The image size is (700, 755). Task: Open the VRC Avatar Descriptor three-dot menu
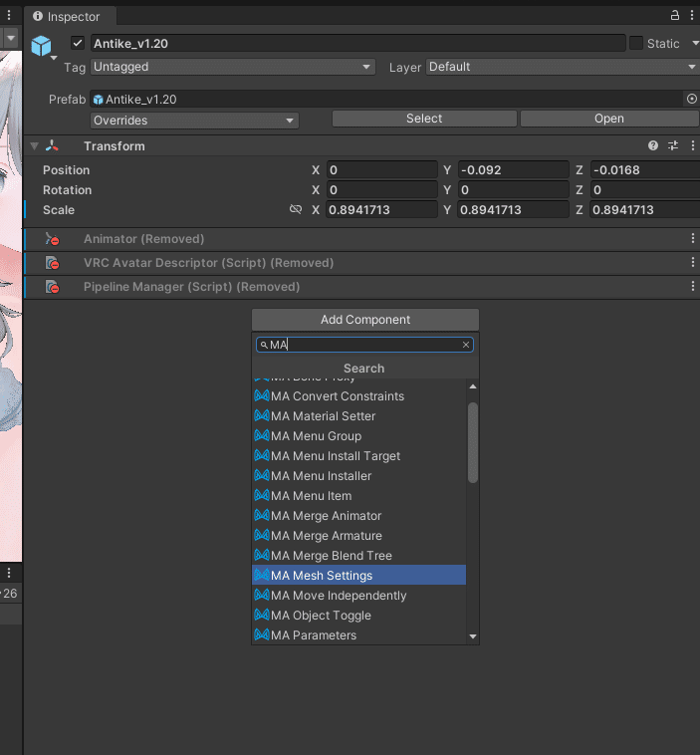693,262
